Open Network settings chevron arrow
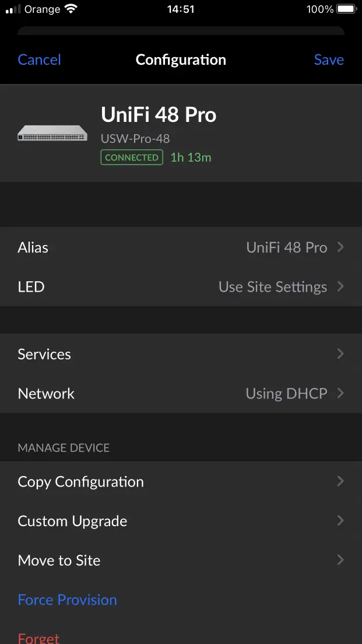The height and width of the screenshot is (644, 362). point(340,393)
